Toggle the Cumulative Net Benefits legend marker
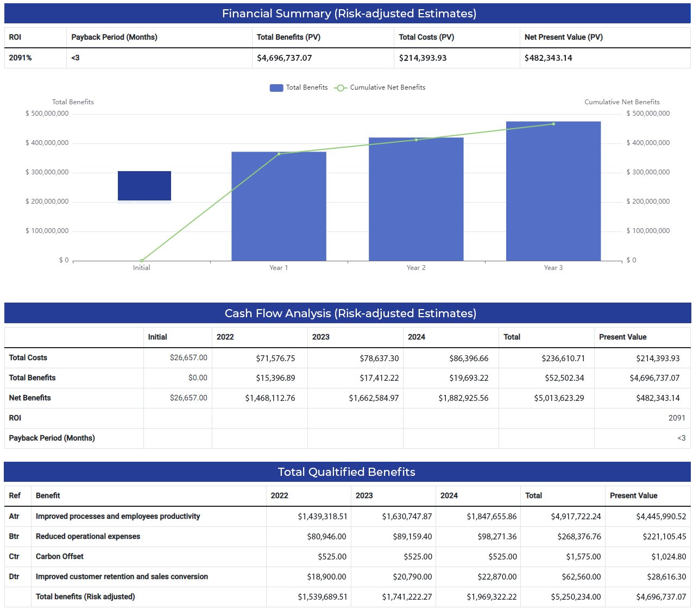Viewport: 693px width, 616px height. click(x=341, y=88)
